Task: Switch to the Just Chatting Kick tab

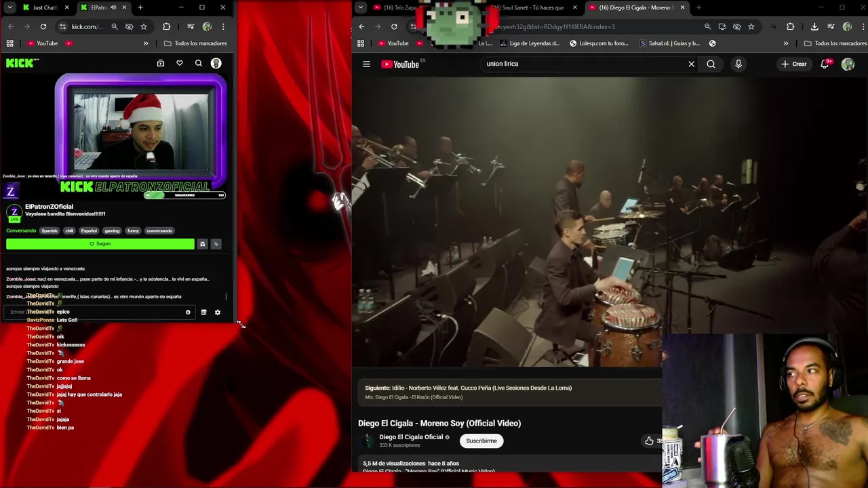Action: point(45,7)
